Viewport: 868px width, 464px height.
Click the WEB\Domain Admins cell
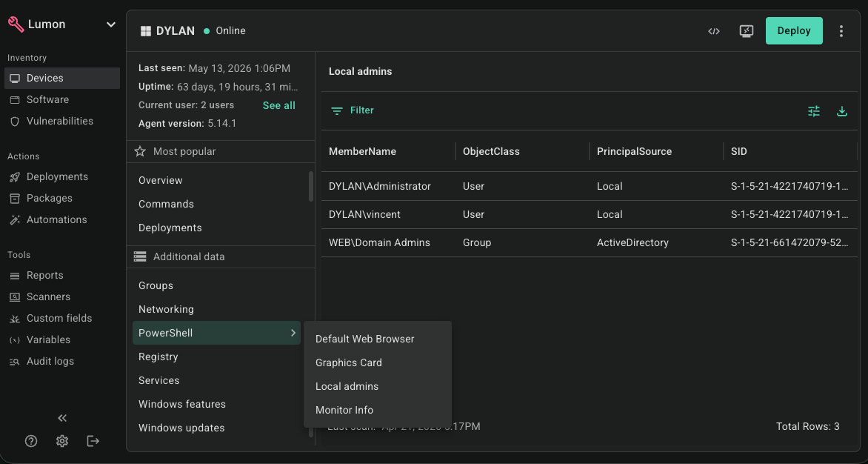(x=379, y=243)
